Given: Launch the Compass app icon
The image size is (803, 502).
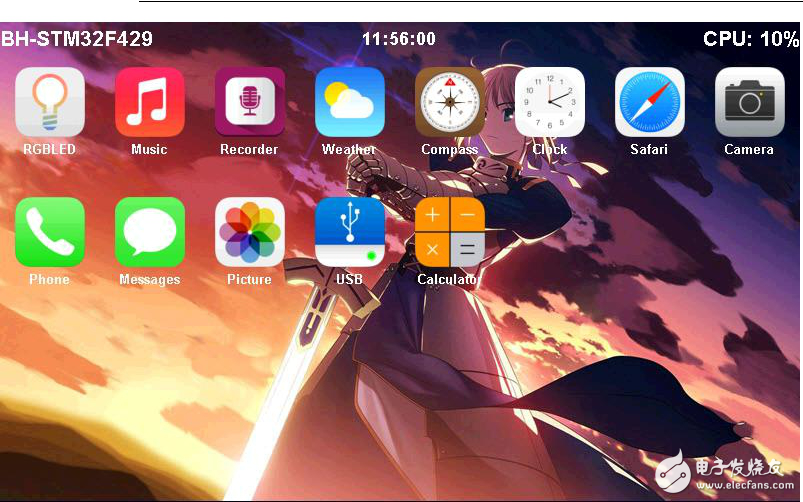Looking at the screenshot, I should coord(449,102).
